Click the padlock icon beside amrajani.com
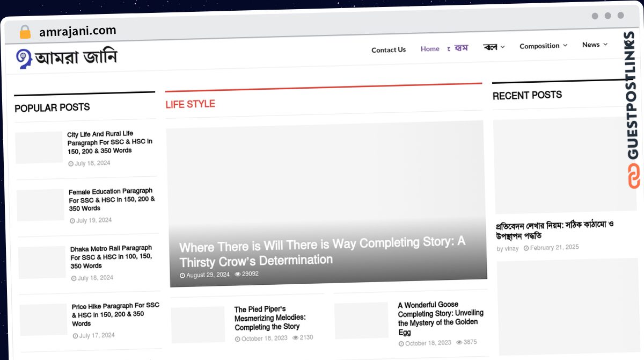 tap(25, 32)
